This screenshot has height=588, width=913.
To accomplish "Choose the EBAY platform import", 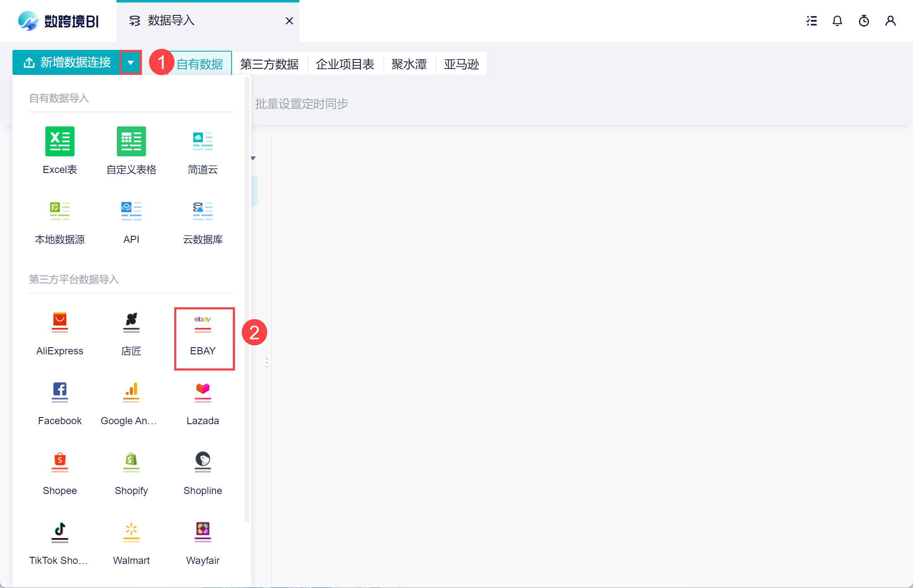I will coord(202,324).
